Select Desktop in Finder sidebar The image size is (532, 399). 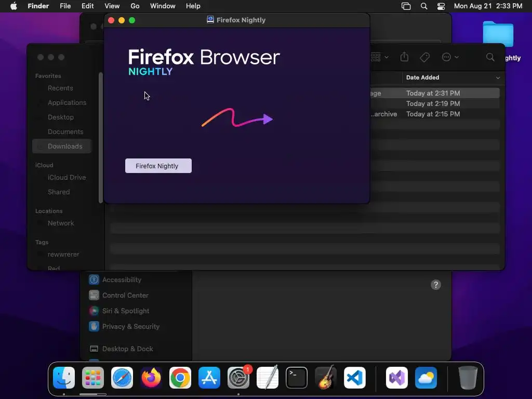pos(61,117)
